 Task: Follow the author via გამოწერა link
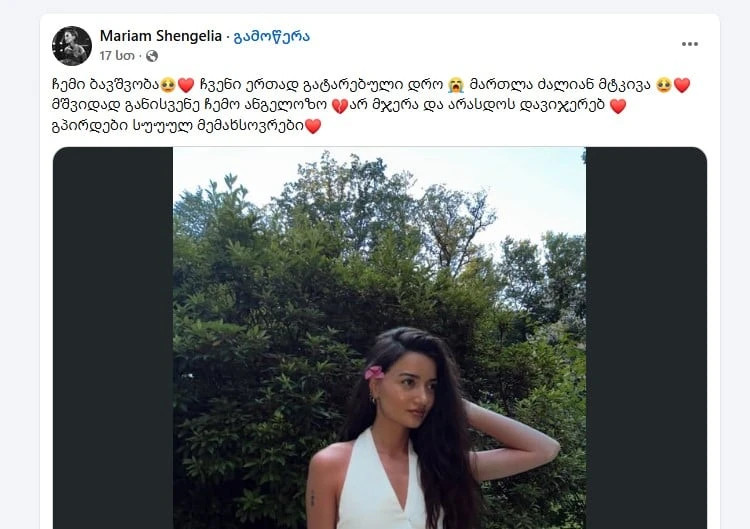pos(272,36)
